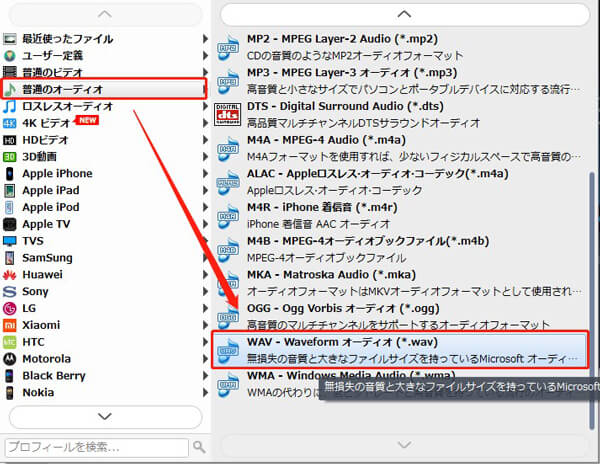Viewport: 600px width, 464px height.
Task: Select the M4B audiobook format
Action: tap(400, 249)
